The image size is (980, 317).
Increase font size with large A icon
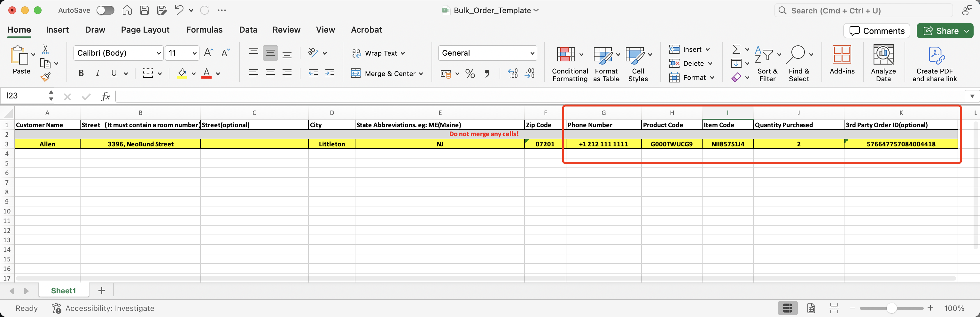point(208,53)
